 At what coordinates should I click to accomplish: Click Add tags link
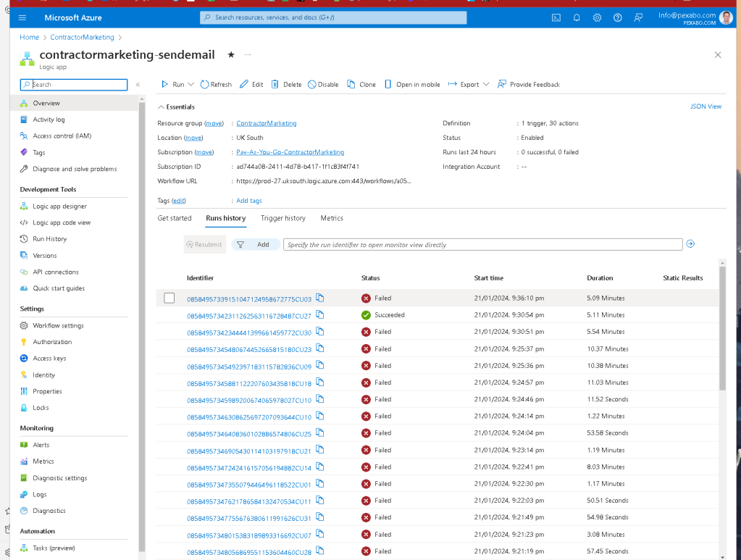249,201
